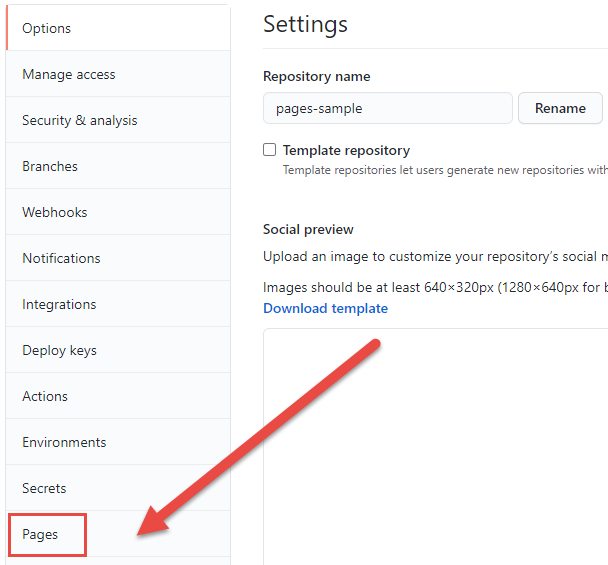
Task: Click the Rename button
Action: pos(560,108)
